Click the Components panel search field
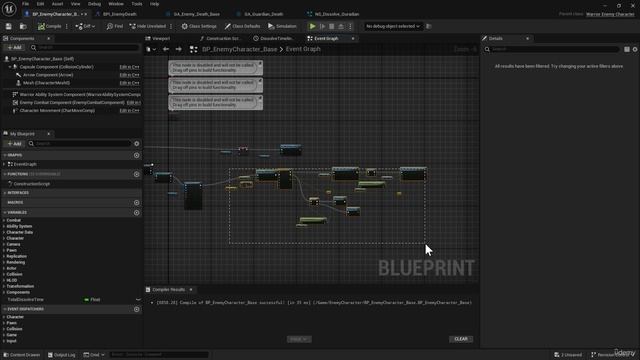Screen dimensions: 640x360 coord(85,48)
